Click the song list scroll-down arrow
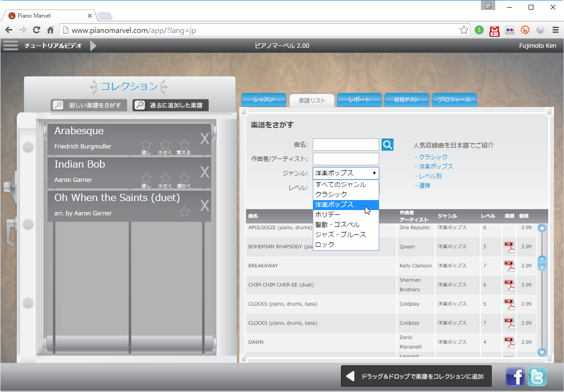Screen dimensions: 564x392 click(542, 352)
